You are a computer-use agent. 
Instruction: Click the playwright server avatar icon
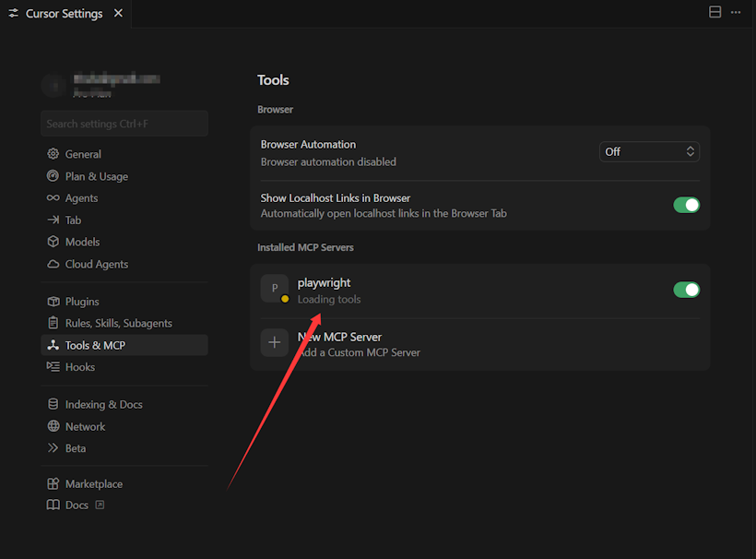pyautogui.click(x=275, y=289)
